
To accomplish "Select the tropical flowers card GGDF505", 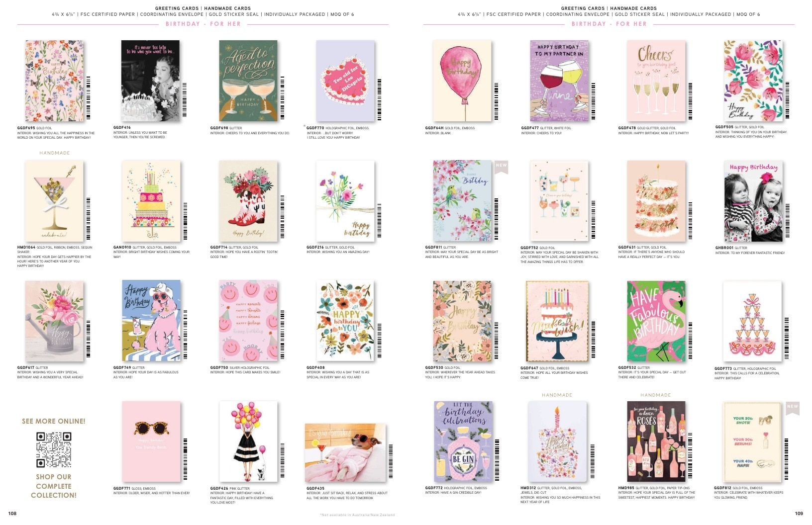I will click(753, 81).
